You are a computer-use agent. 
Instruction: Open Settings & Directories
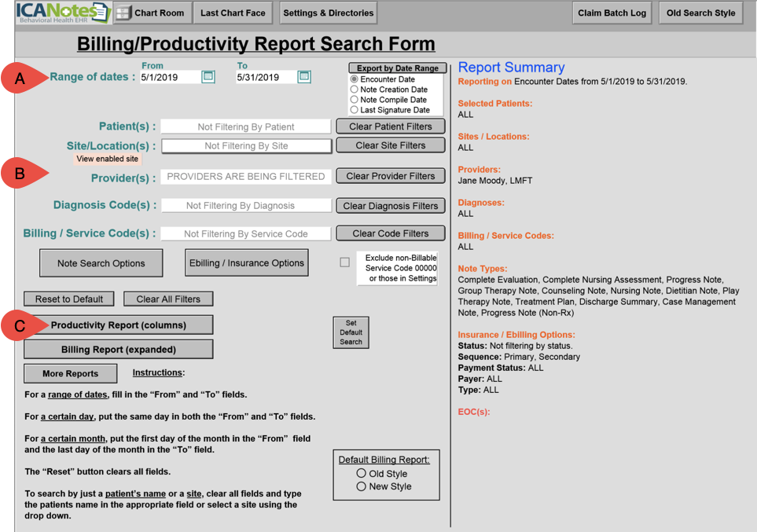pyautogui.click(x=329, y=13)
